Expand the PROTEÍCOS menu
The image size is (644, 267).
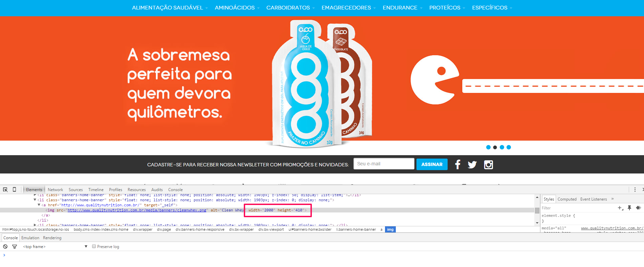447,7
